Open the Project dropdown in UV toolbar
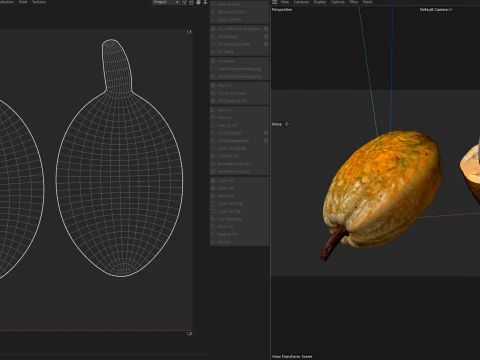The width and height of the screenshot is (480, 360). tap(166, 2)
